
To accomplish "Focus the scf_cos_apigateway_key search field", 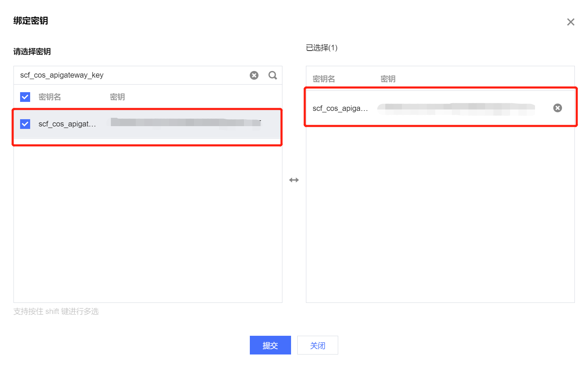I will pyautogui.click(x=132, y=75).
